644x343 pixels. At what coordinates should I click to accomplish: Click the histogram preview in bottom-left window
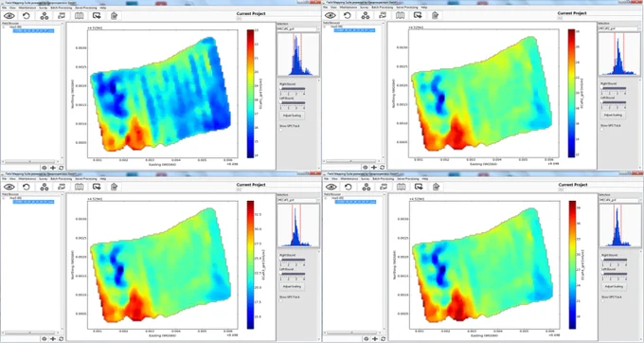298,226
